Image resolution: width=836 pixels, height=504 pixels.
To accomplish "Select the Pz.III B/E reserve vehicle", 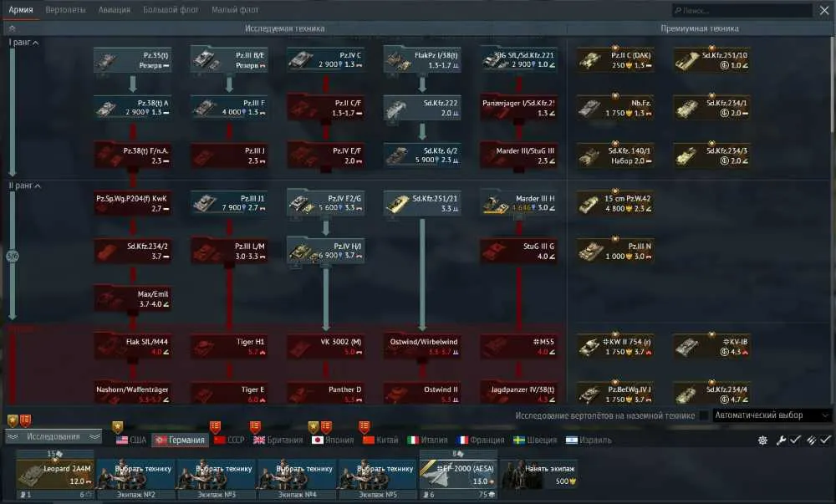I will (x=229, y=60).
